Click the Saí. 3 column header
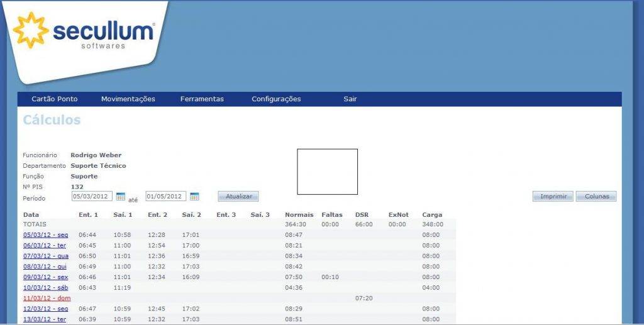 pos(260,214)
